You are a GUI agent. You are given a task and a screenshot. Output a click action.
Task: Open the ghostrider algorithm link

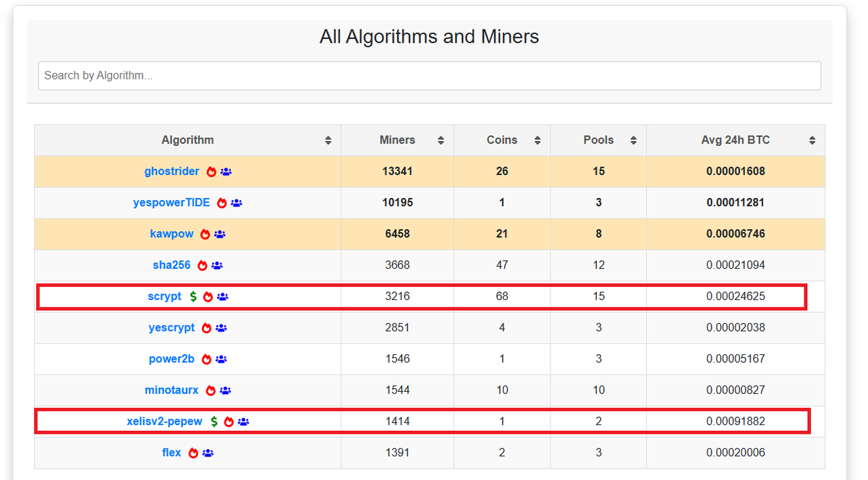point(171,171)
